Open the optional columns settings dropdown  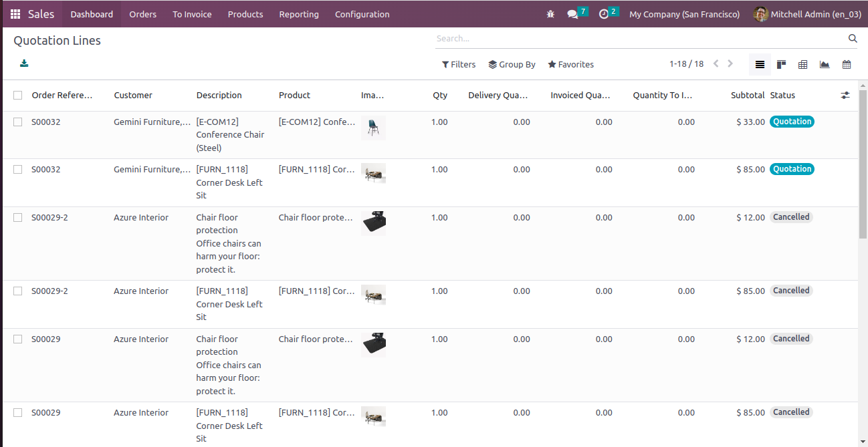click(x=845, y=96)
